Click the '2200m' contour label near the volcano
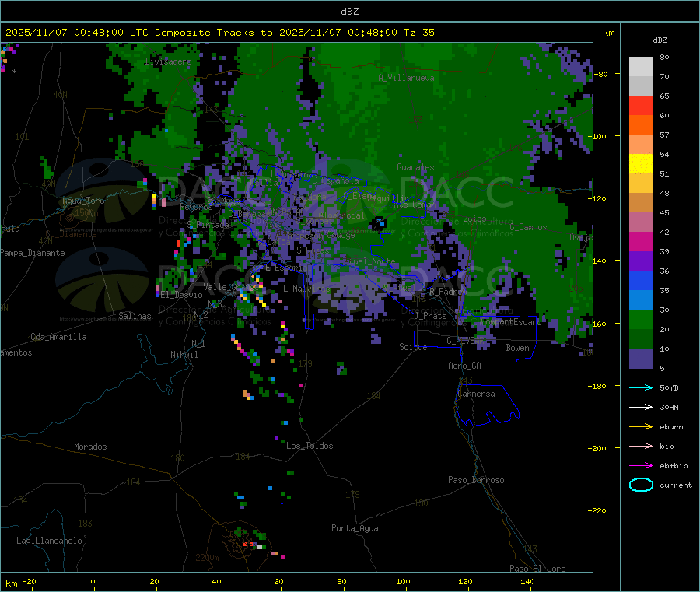This screenshot has width=700, height=592. [x=207, y=558]
